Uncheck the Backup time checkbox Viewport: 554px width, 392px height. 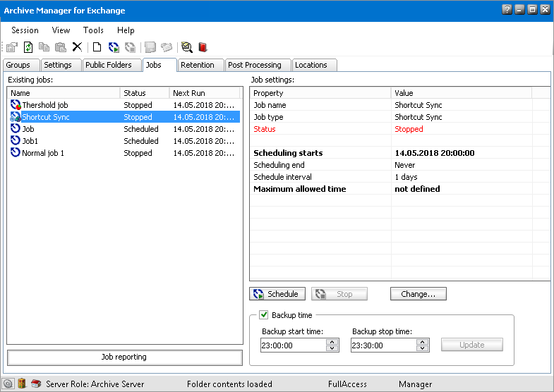(x=264, y=315)
